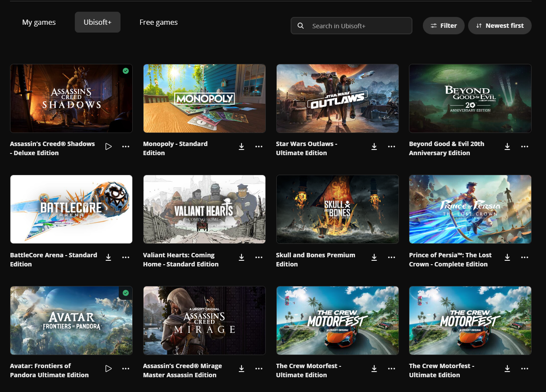Open more options for Assassin's Creed Shadows
The image size is (546, 392).
126,146
